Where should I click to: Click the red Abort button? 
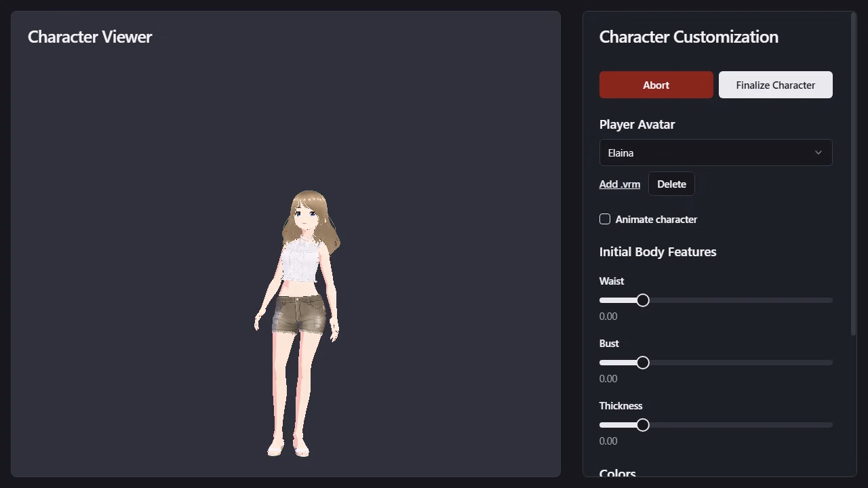(x=656, y=85)
